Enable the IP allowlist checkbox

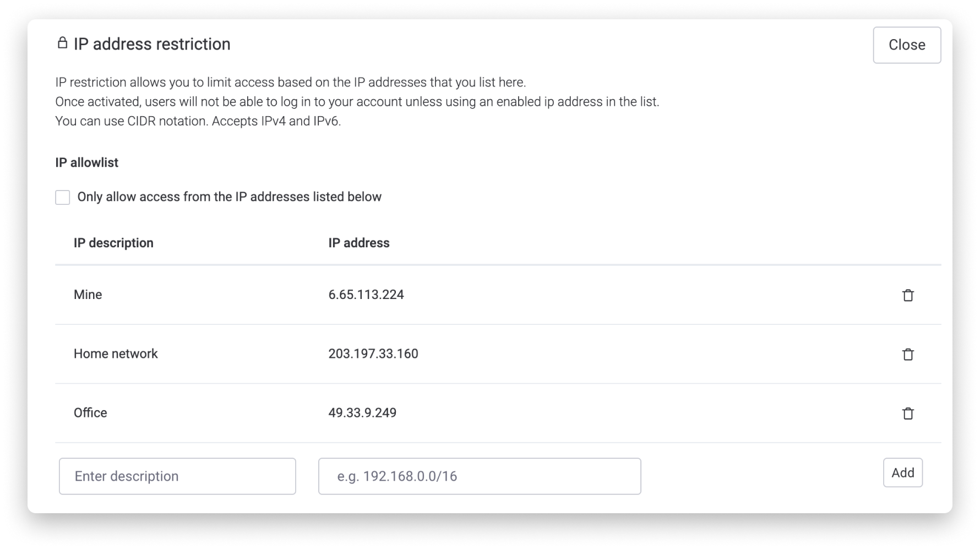[x=63, y=197]
